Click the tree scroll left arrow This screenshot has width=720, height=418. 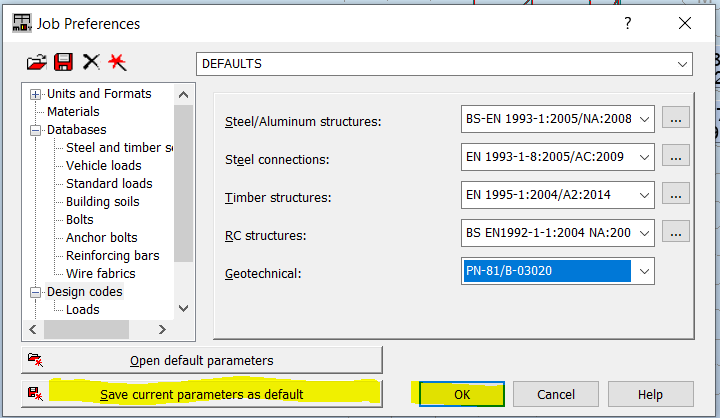(33, 329)
